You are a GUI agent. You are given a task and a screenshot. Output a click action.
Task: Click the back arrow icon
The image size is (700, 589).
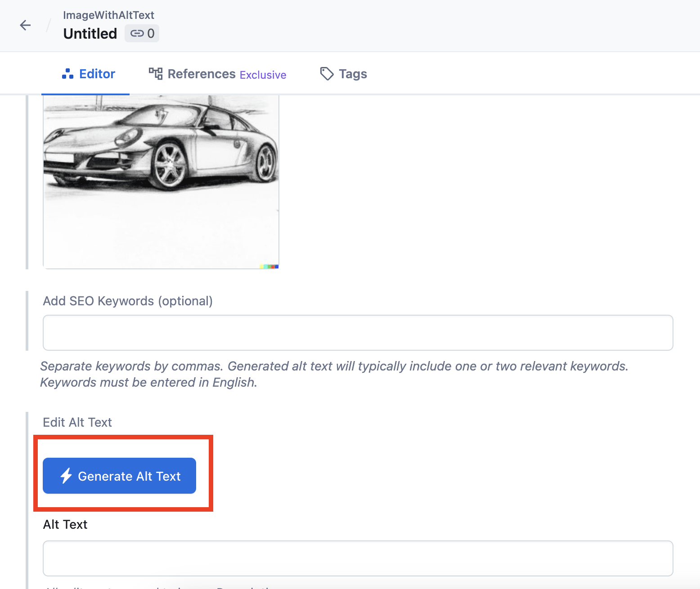26,25
